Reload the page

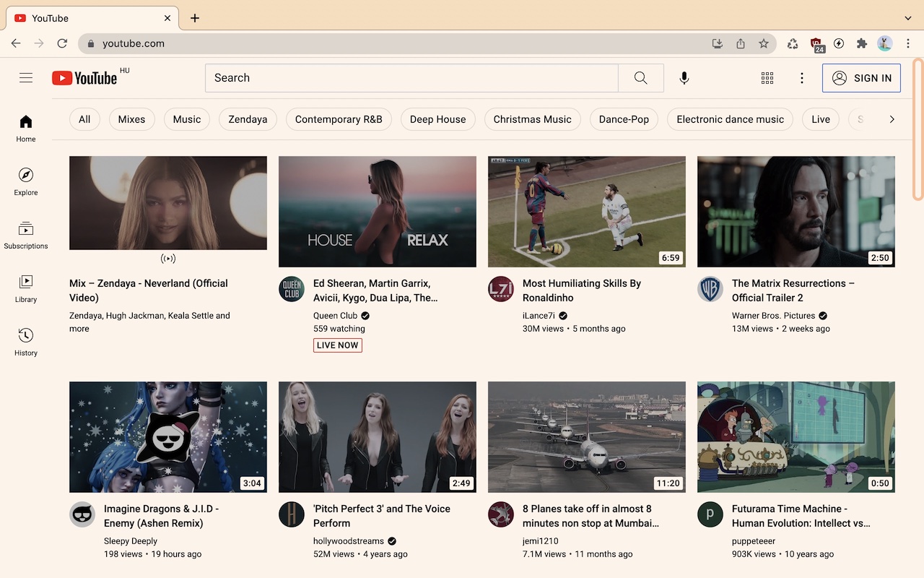(62, 43)
